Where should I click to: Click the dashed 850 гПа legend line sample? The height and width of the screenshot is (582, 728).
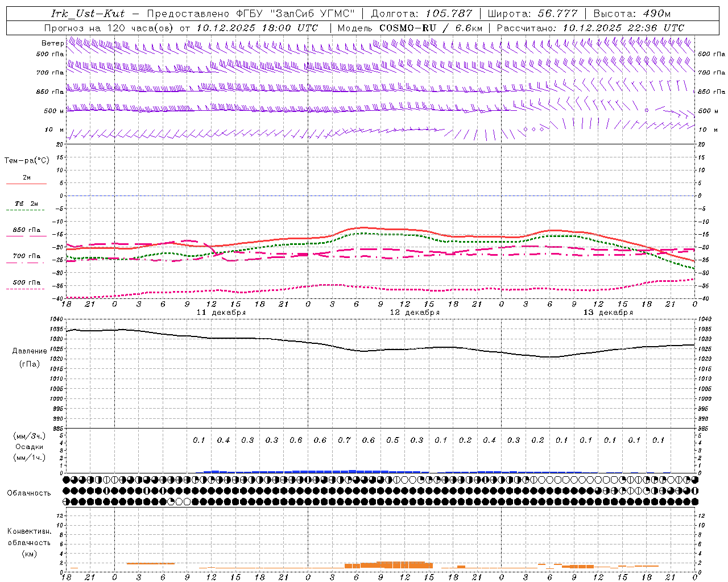(26, 236)
